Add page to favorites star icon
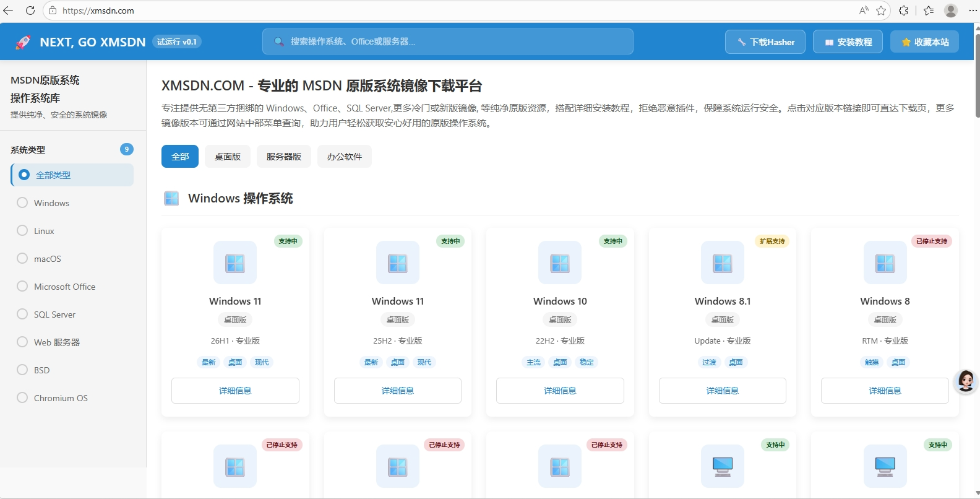Screen dimensions: 980x499 tap(881, 11)
